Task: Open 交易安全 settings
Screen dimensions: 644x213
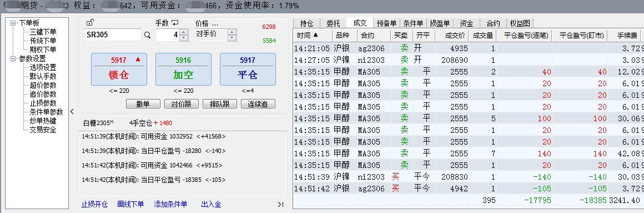Action: coord(43,130)
